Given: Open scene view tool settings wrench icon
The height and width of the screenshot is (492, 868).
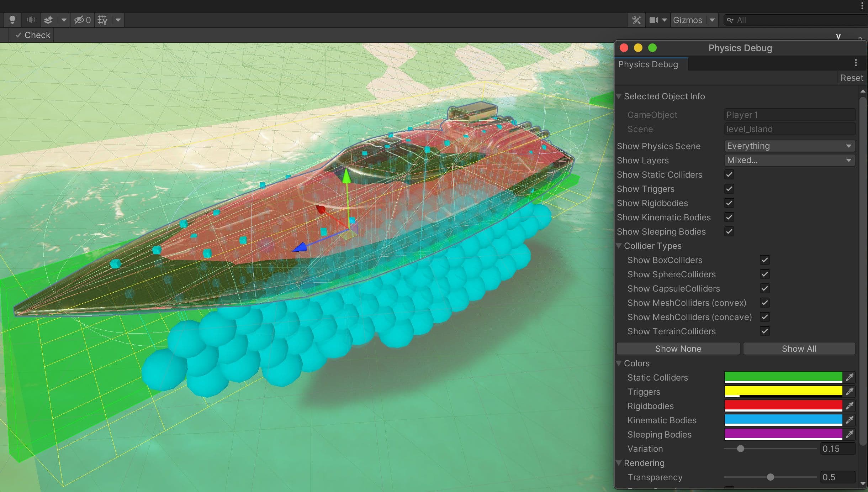Looking at the screenshot, I should 636,20.
